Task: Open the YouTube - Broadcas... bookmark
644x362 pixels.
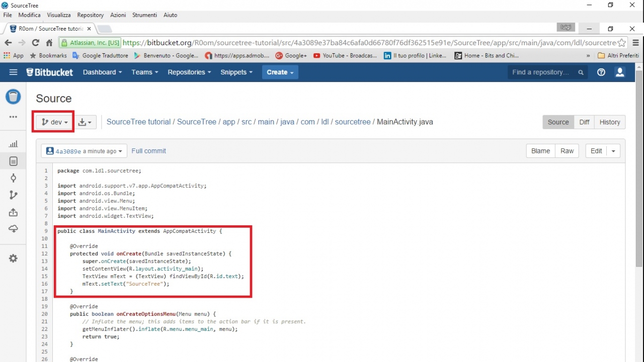Action: 345,55
